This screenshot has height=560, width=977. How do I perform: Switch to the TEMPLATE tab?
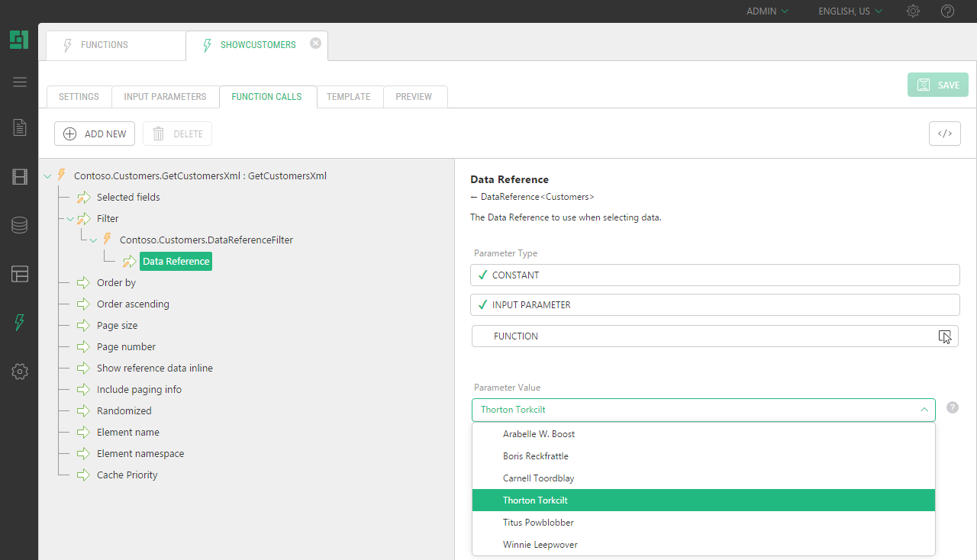point(348,97)
